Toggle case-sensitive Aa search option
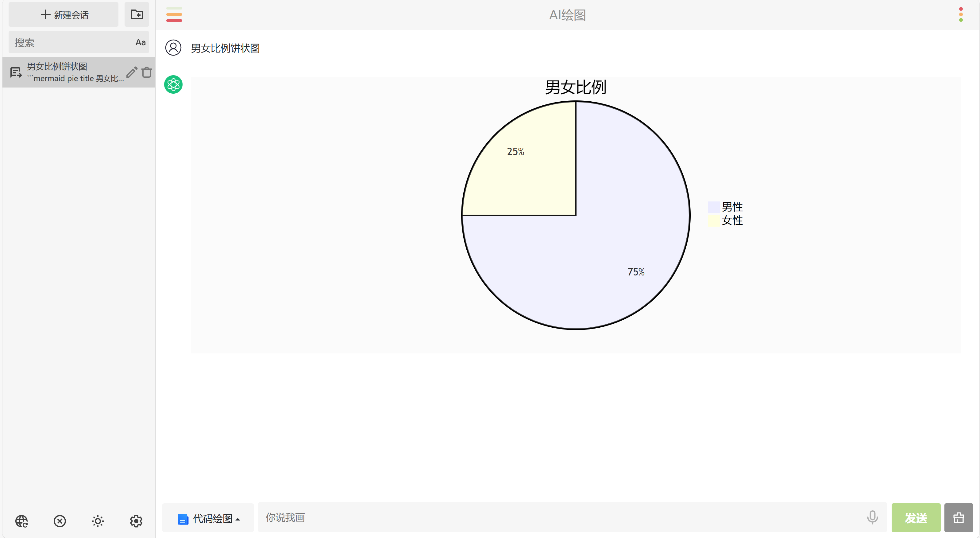 [x=141, y=42]
